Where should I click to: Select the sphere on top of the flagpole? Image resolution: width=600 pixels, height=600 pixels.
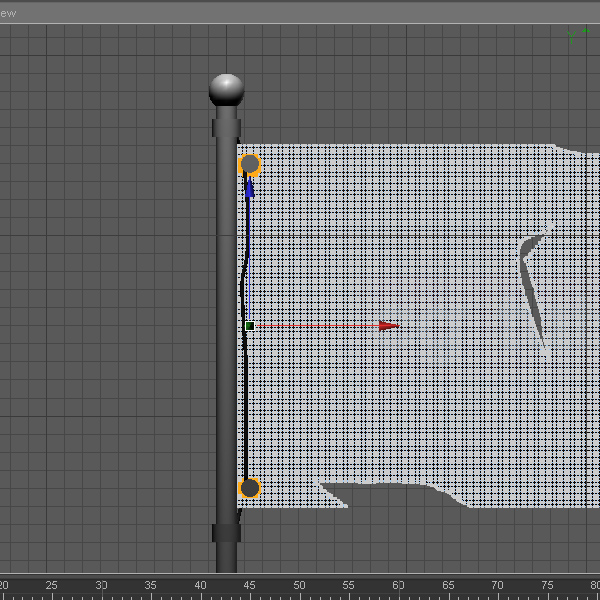[227, 90]
